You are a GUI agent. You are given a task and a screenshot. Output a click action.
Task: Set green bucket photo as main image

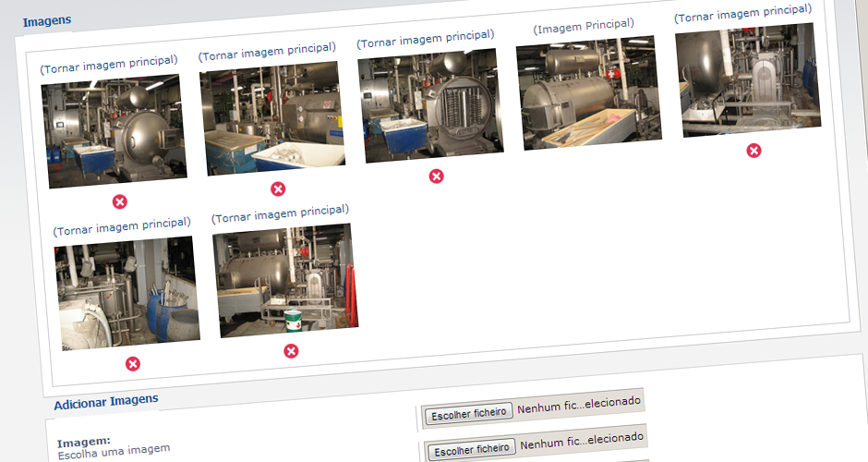[x=281, y=213]
